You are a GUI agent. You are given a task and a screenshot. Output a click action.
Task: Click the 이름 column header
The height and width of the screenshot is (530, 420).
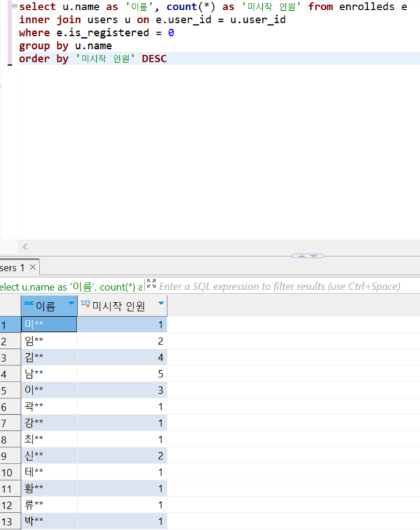tap(49, 306)
